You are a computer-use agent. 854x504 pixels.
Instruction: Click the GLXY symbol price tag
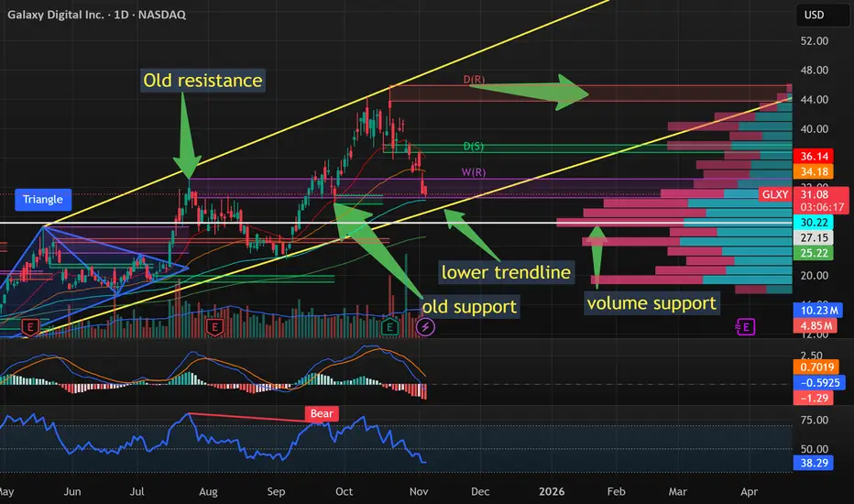775,194
